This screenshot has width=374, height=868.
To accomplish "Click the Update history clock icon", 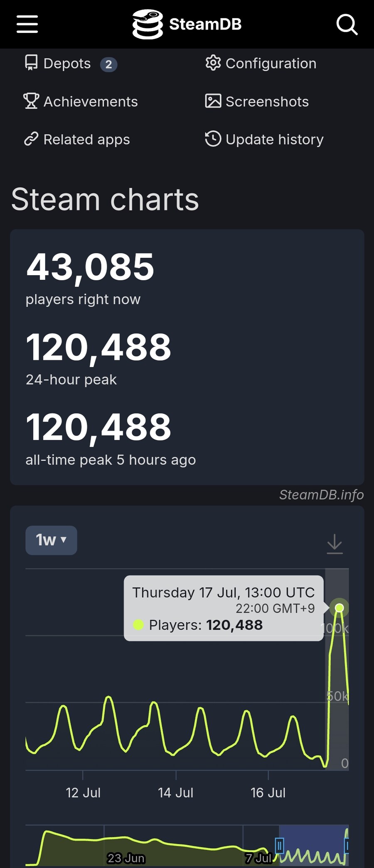I will 213,139.
